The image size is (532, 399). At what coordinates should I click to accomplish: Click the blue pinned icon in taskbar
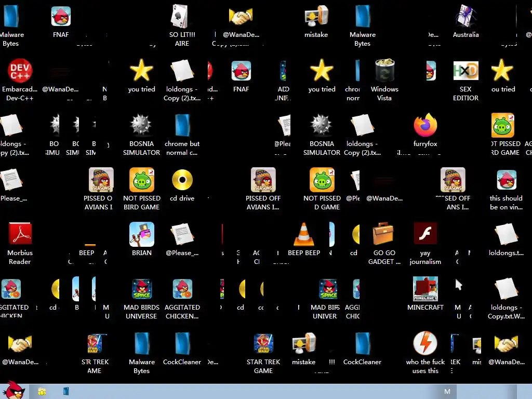click(66, 391)
